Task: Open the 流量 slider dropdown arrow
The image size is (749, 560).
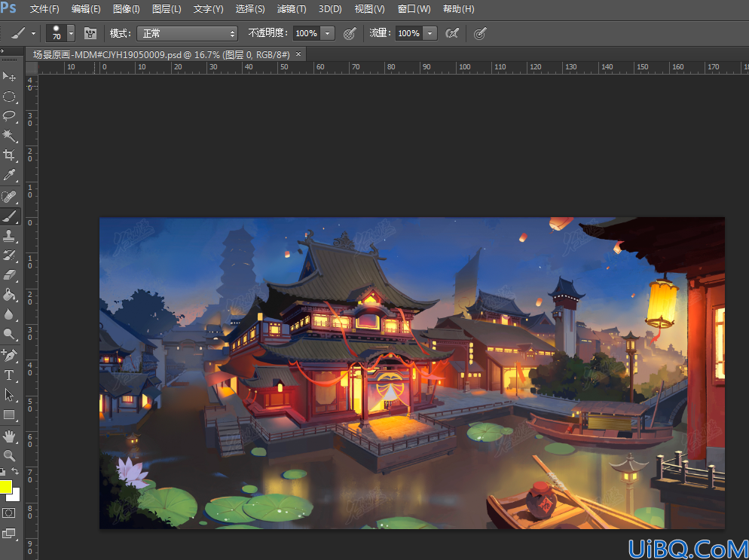Action: (x=430, y=33)
